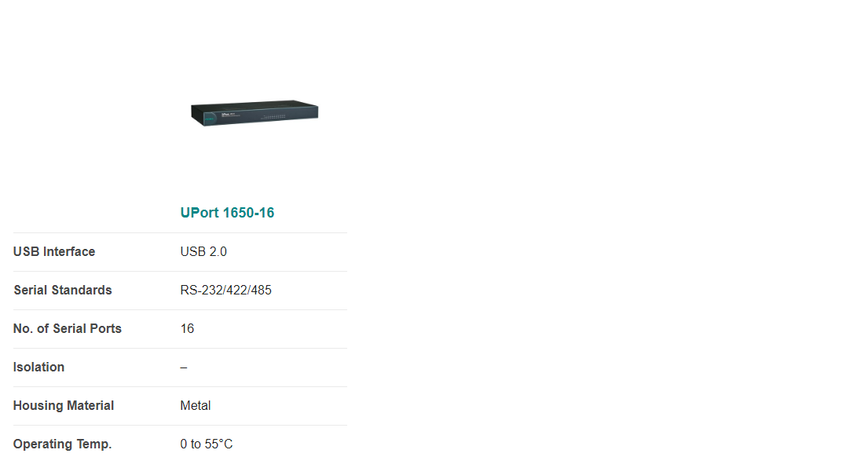This screenshot has width=868, height=468.
Task: Select the Isolation row label
Action: pos(38,367)
